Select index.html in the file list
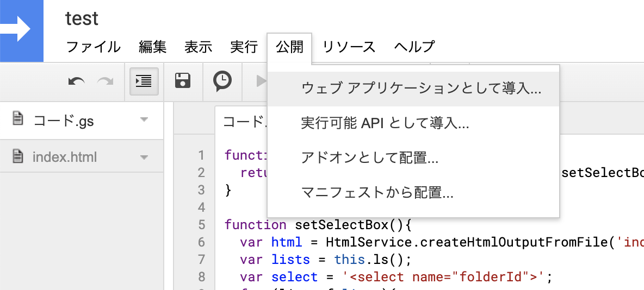 pyautogui.click(x=82, y=157)
